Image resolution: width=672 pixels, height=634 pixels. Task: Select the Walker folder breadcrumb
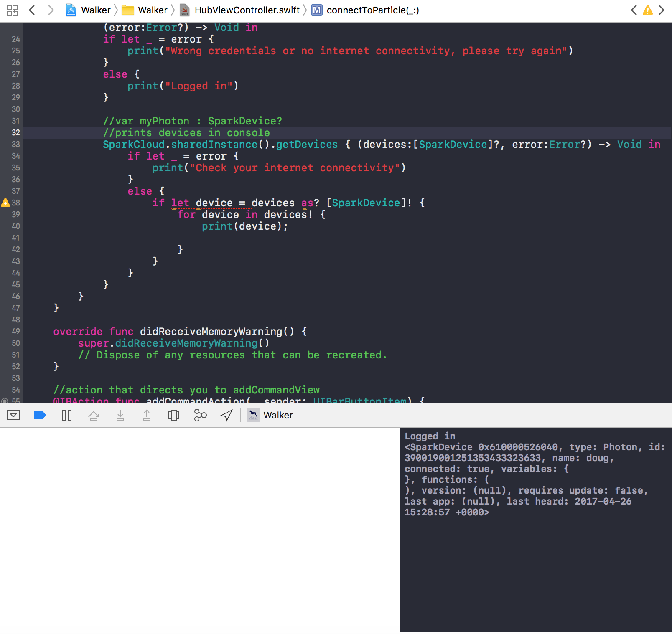click(x=145, y=10)
